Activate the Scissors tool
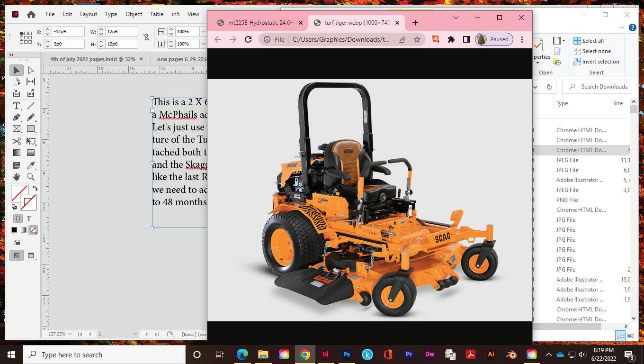Screen dimensions: 644x364 click(17, 141)
